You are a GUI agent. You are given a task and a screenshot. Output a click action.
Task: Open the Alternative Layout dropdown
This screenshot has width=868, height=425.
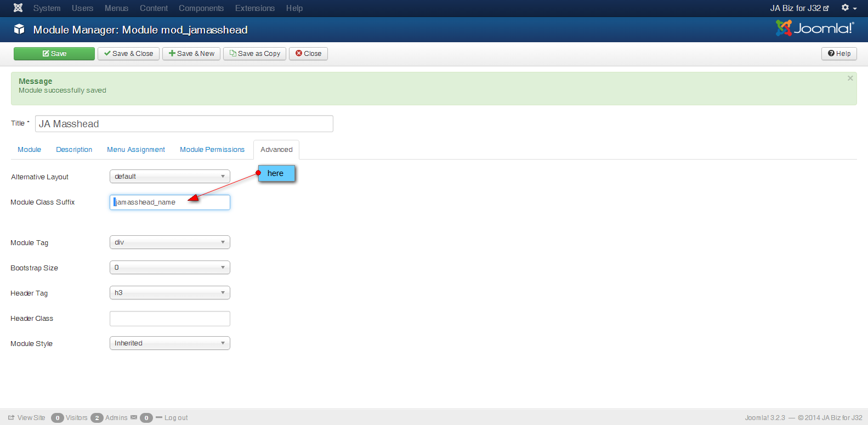pyautogui.click(x=170, y=177)
